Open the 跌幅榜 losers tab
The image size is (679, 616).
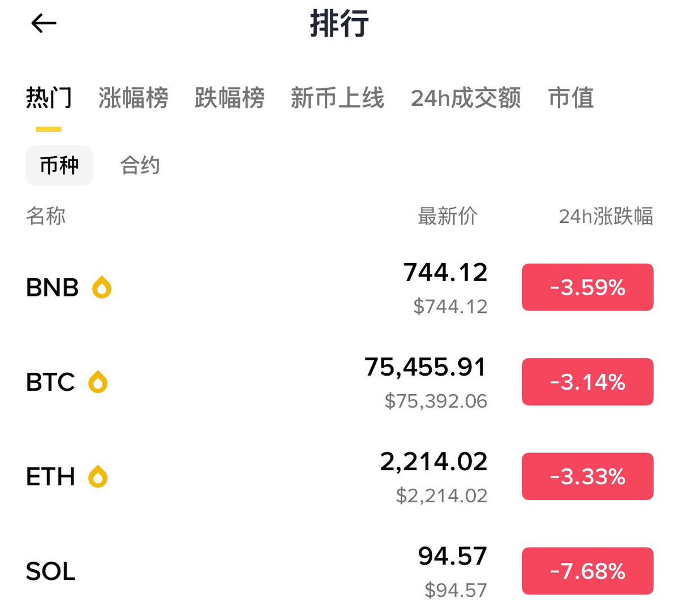[x=229, y=98]
